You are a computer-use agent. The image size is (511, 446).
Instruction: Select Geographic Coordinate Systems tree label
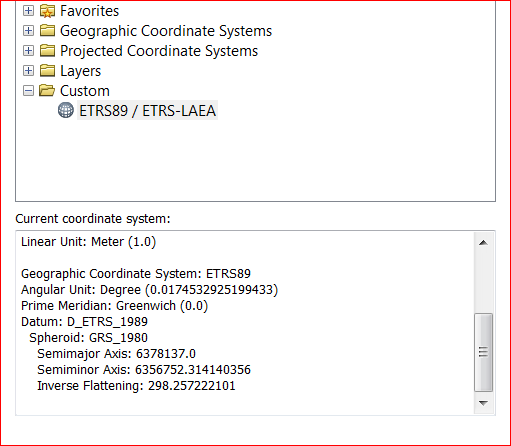point(166,31)
